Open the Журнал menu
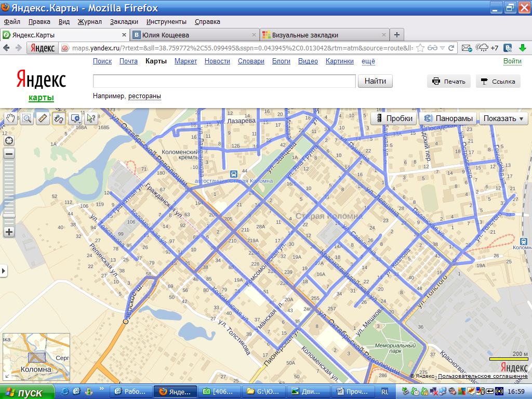The width and height of the screenshot is (532, 399). pos(89,22)
